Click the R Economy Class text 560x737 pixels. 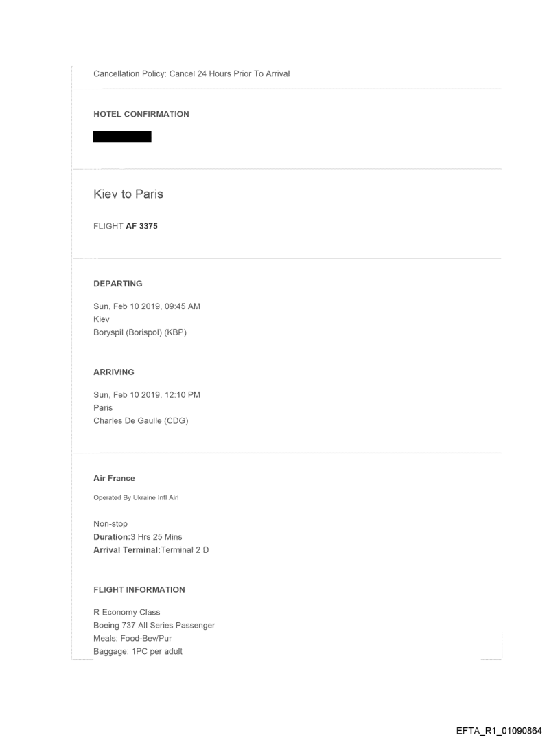pyautogui.click(x=127, y=613)
